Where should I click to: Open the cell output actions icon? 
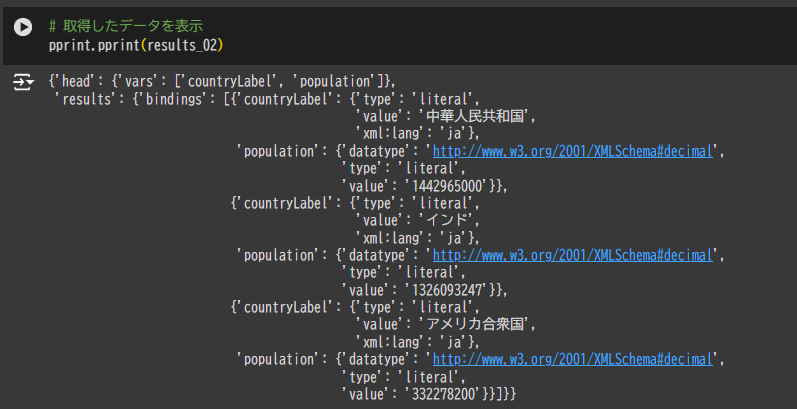23,82
